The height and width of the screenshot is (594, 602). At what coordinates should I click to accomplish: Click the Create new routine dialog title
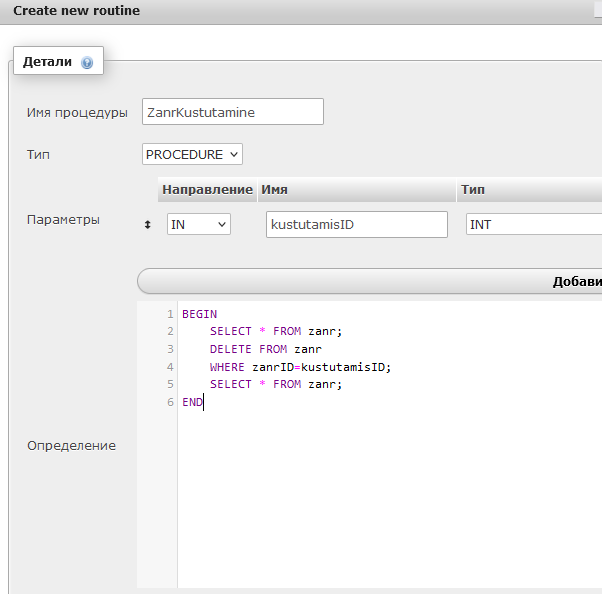point(76,11)
